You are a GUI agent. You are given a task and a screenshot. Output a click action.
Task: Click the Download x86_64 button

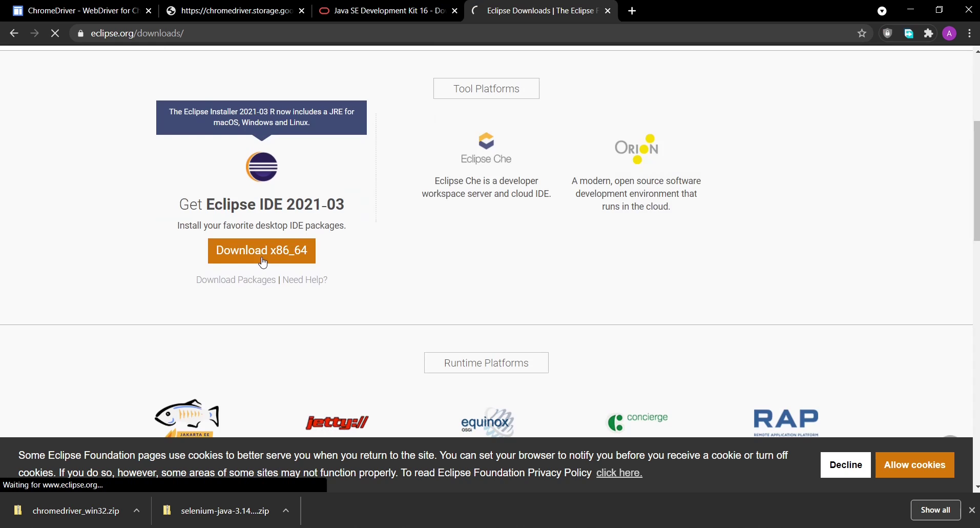pos(262,251)
